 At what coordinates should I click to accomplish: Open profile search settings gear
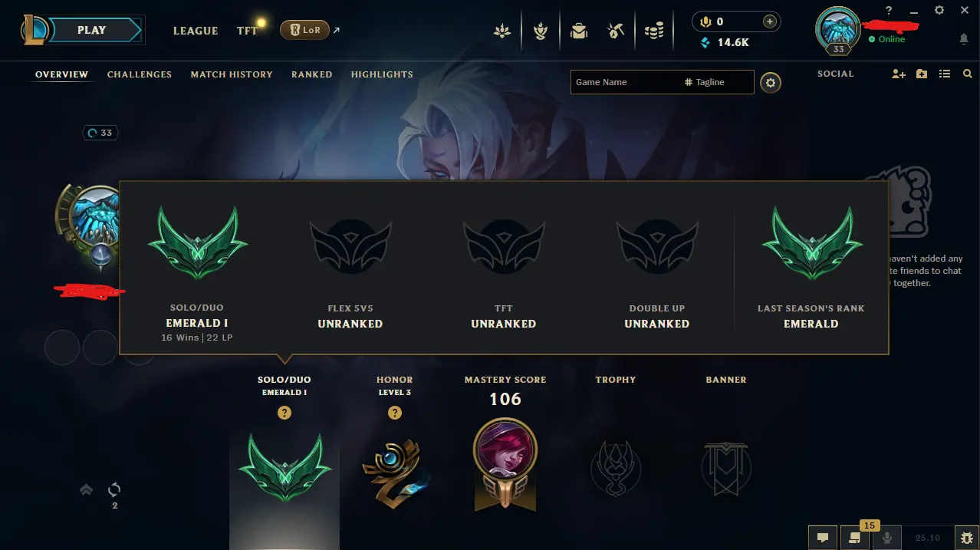pos(771,82)
